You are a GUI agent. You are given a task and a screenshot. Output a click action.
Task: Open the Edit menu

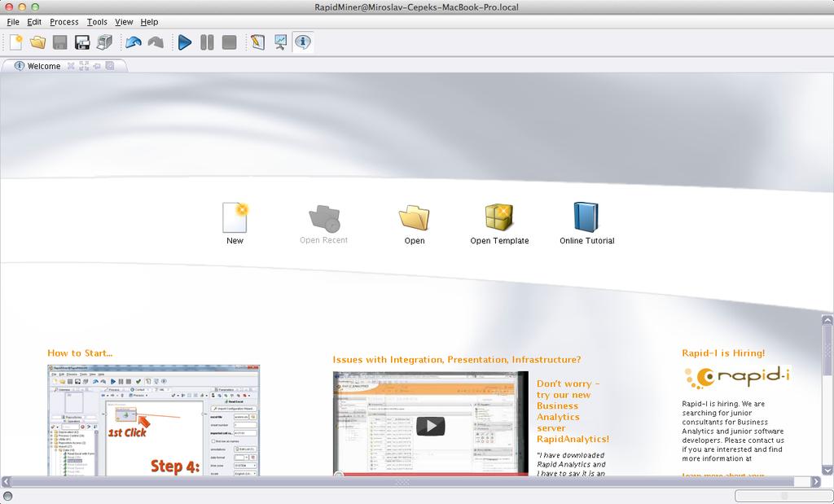(x=34, y=22)
